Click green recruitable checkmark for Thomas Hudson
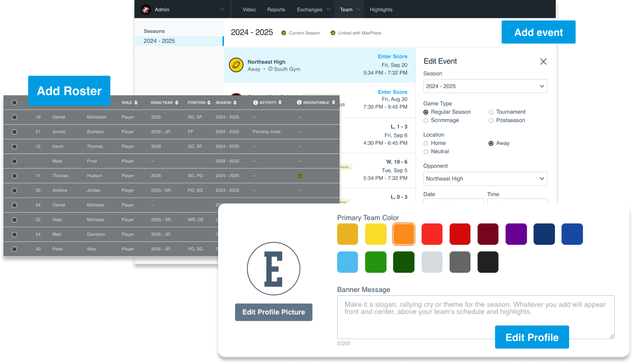 tap(300, 176)
